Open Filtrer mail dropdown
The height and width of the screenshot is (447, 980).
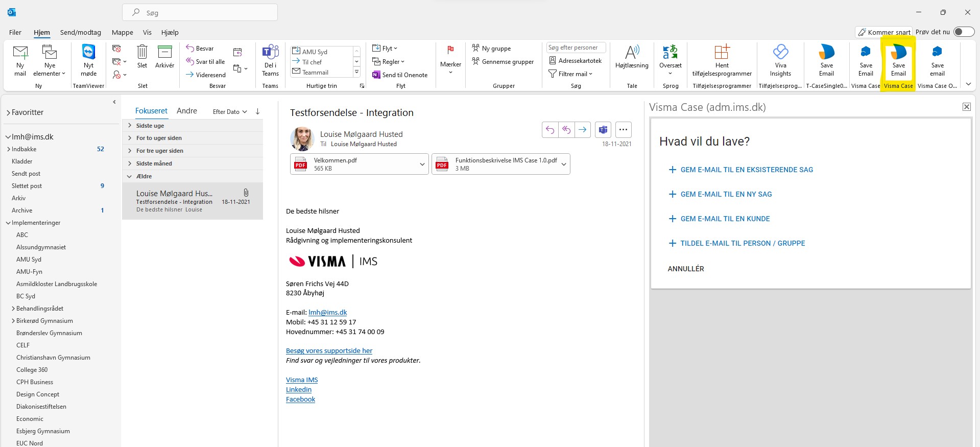570,74
